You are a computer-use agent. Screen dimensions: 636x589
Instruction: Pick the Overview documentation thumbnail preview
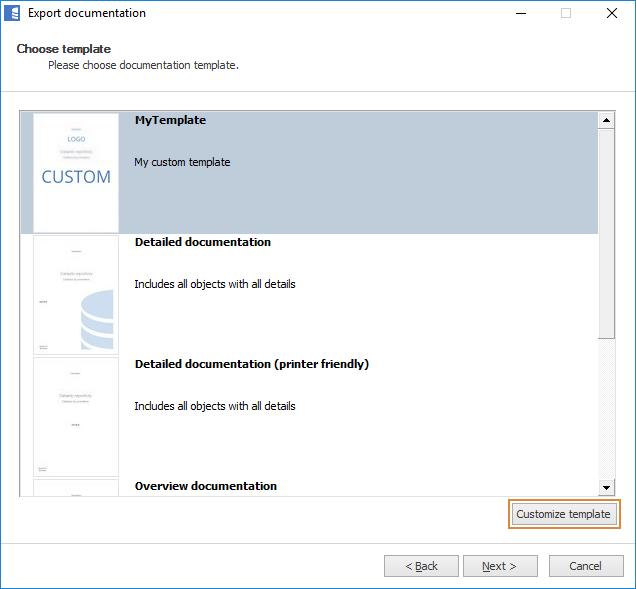coord(76,487)
